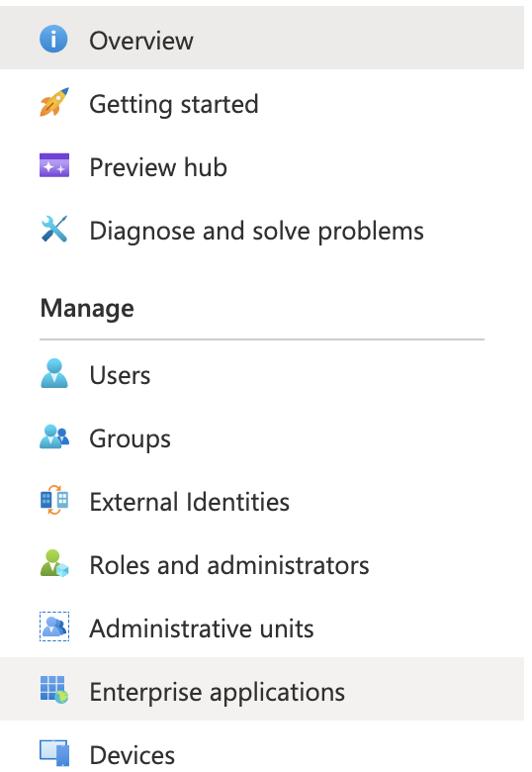Viewport: 532px width, 772px height.
Task: Open External Identities text link
Action: [189, 502]
